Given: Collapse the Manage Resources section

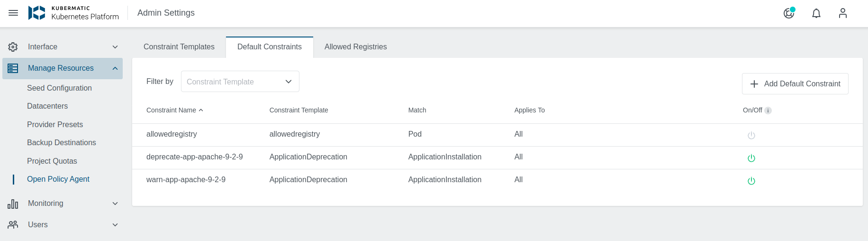Looking at the screenshot, I should click(115, 69).
